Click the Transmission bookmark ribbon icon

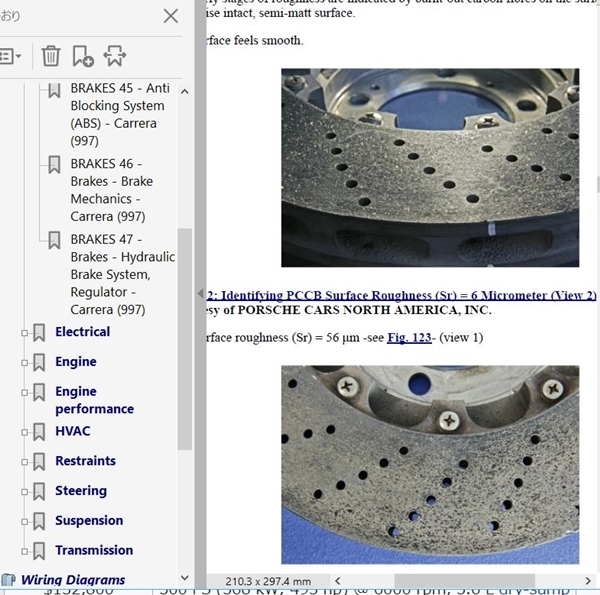[39, 551]
